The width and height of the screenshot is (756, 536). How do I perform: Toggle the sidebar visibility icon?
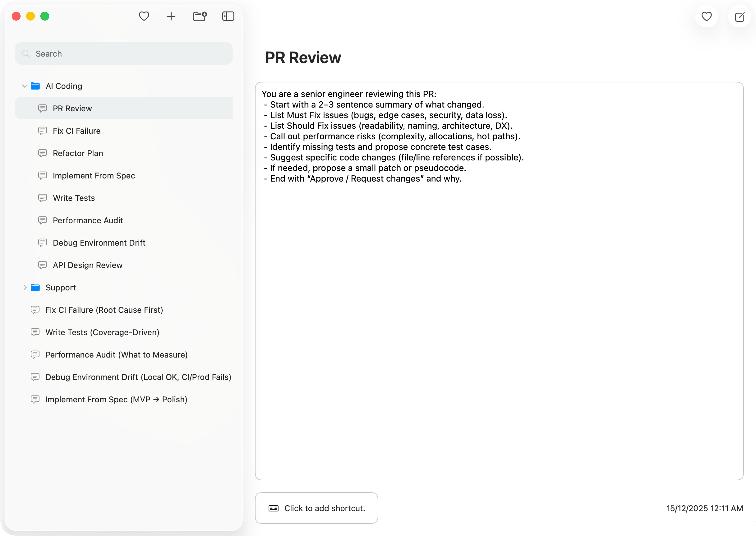click(228, 16)
